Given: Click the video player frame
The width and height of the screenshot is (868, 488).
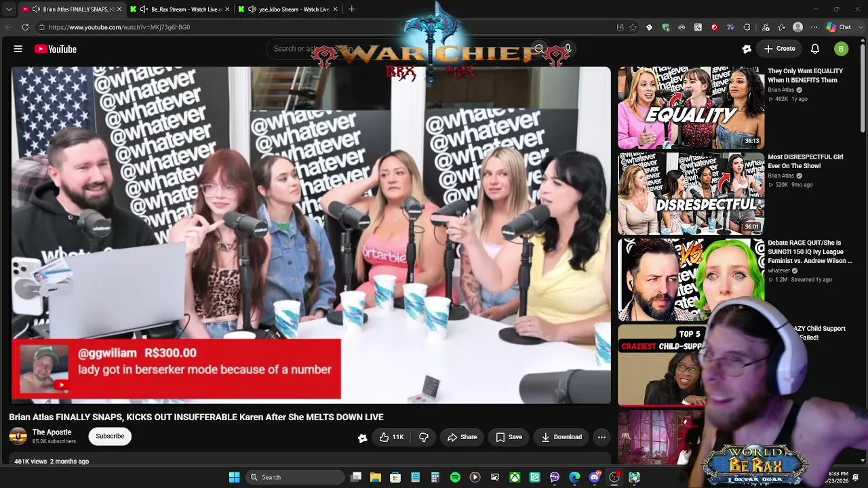Looking at the screenshot, I should (x=311, y=235).
